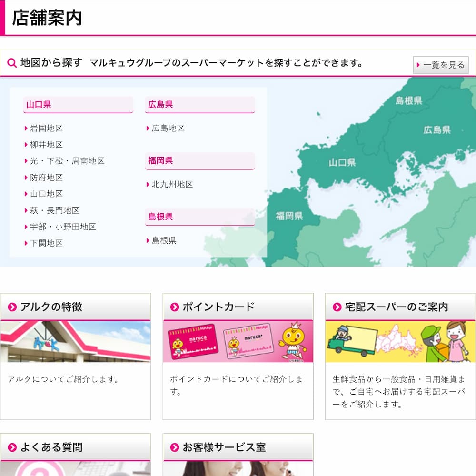Click the 生鮮食品から一般食品 description text
This screenshot has height=476, width=476.
pyautogui.click(x=399, y=392)
